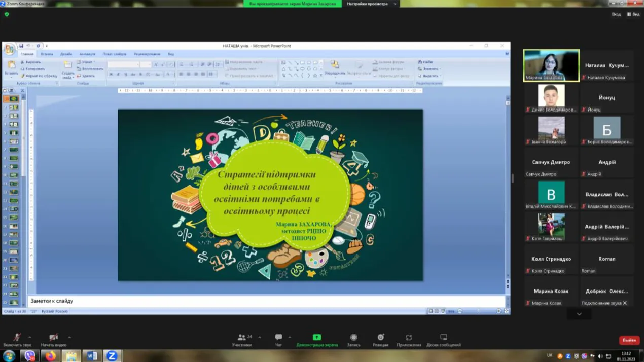Unmute microphone with Включить звук button

coord(17,340)
